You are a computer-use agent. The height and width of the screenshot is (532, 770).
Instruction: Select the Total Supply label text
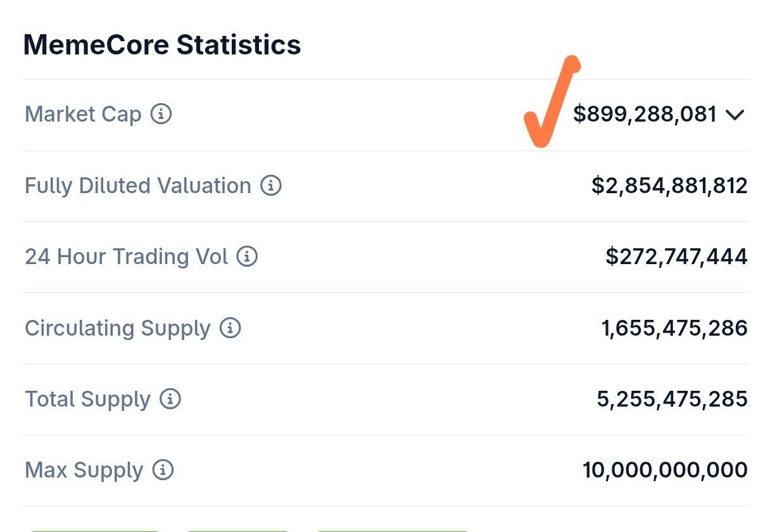87,399
